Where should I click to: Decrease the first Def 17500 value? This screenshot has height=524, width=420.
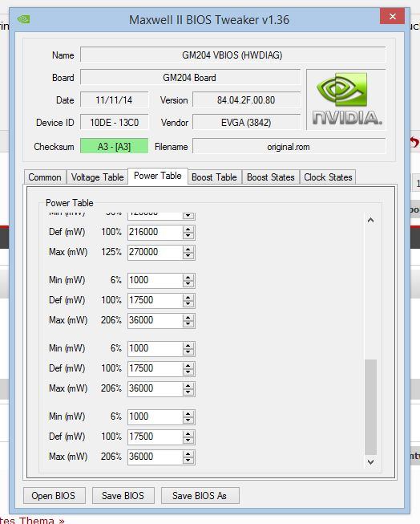(188, 304)
